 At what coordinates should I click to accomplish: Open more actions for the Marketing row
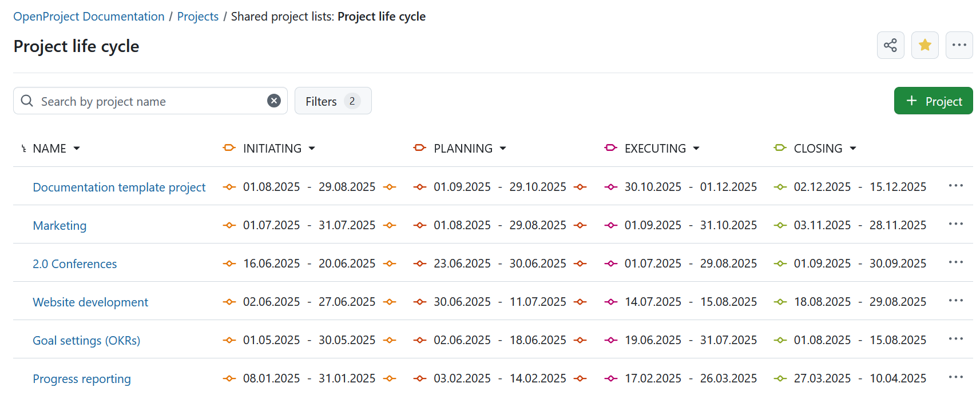click(955, 224)
